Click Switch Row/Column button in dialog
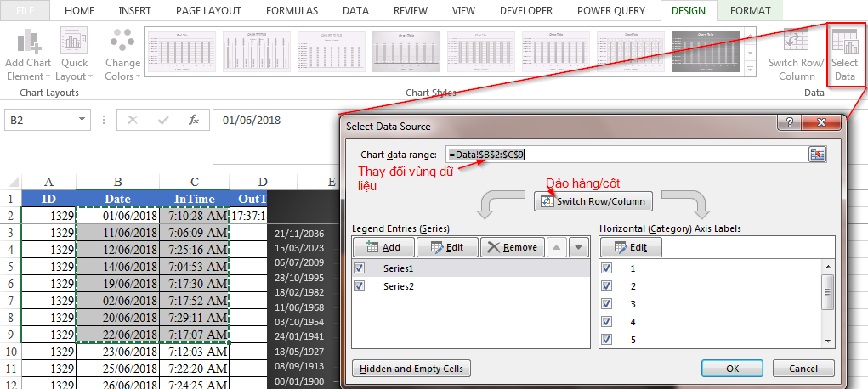The image size is (868, 389). coord(593,201)
